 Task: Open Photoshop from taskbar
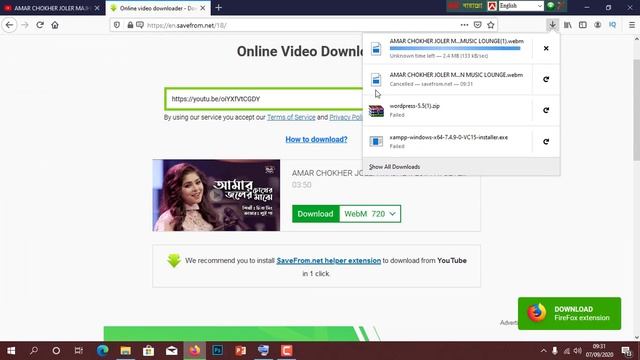(218, 351)
